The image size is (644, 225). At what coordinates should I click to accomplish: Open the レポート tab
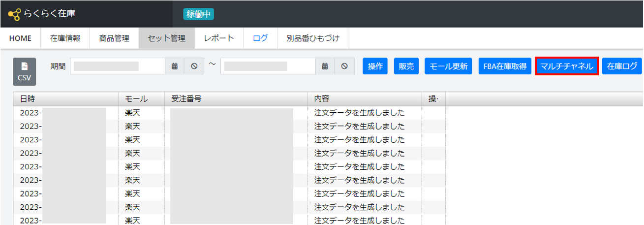point(219,38)
